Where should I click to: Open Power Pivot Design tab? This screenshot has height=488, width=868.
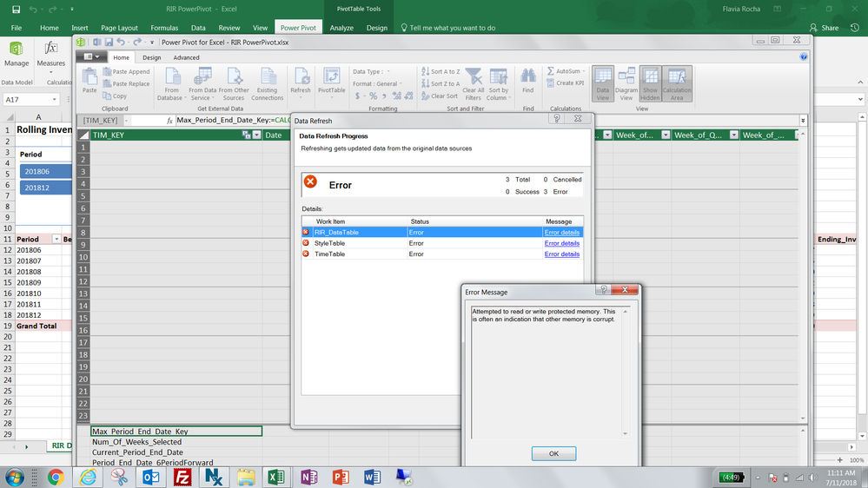click(151, 57)
